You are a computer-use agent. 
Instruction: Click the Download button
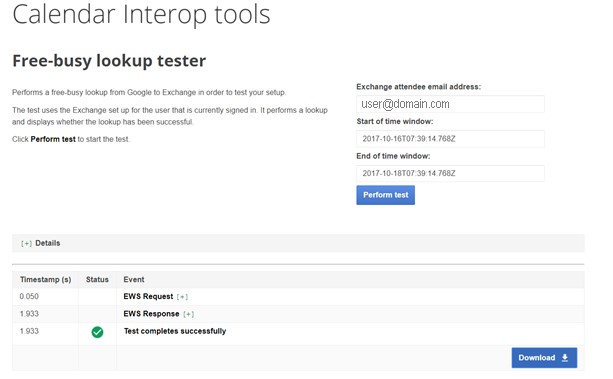point(544,357)
